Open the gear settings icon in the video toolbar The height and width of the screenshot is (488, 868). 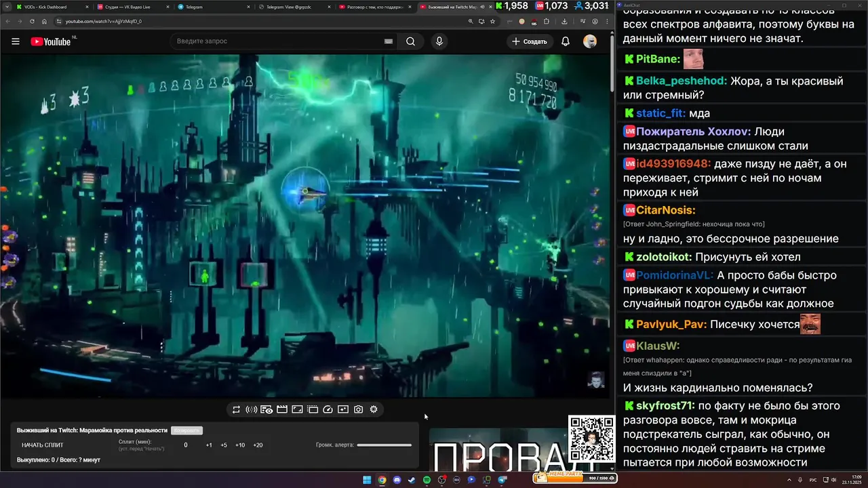[374, 409]
